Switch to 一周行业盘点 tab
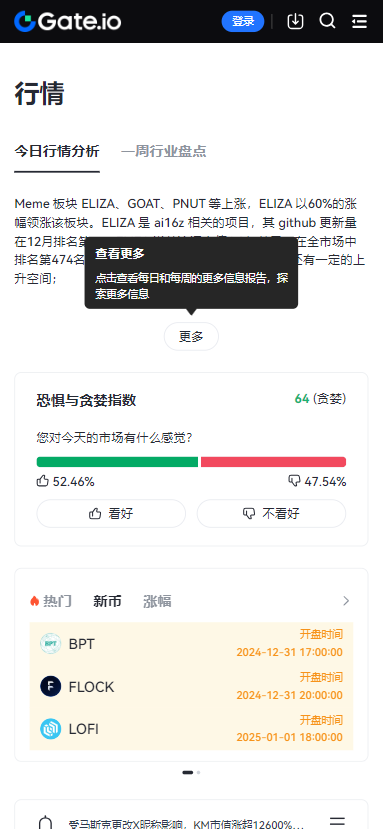 (x=163, y=151)
